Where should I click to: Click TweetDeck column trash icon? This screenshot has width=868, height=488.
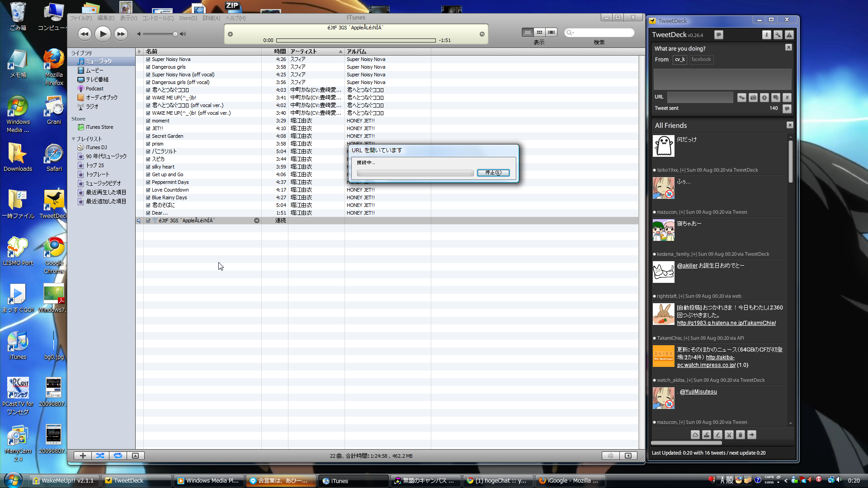pos(741,435)
